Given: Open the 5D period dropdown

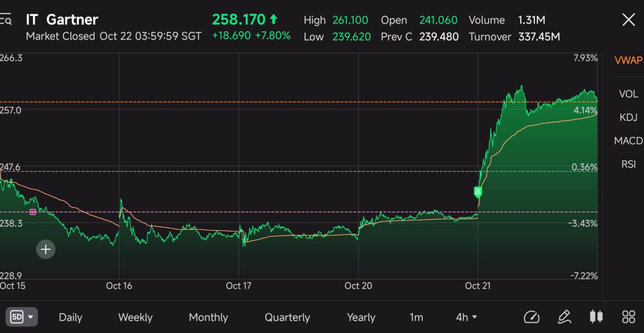Looking at the screenshot, I should pyautogui.click(x=22, y=317).
